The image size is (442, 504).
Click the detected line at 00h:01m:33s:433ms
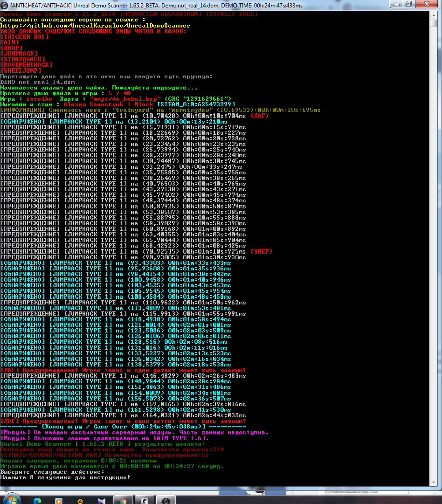116,262
